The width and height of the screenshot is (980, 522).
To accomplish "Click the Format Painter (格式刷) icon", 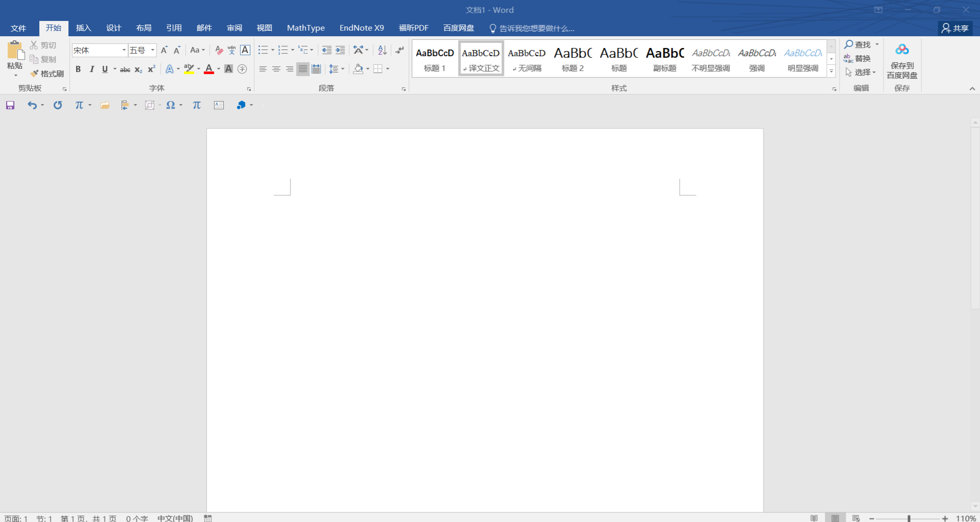I will [47, 73].
